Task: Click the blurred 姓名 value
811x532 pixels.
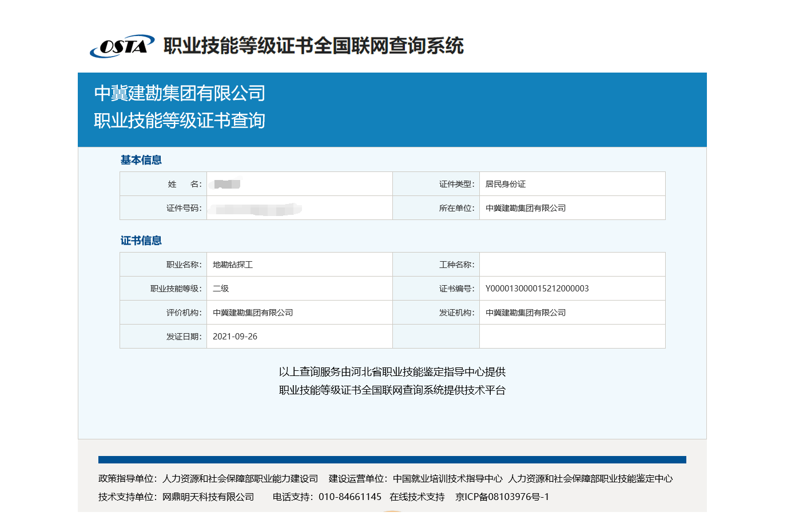Action: tap(227, 184)
